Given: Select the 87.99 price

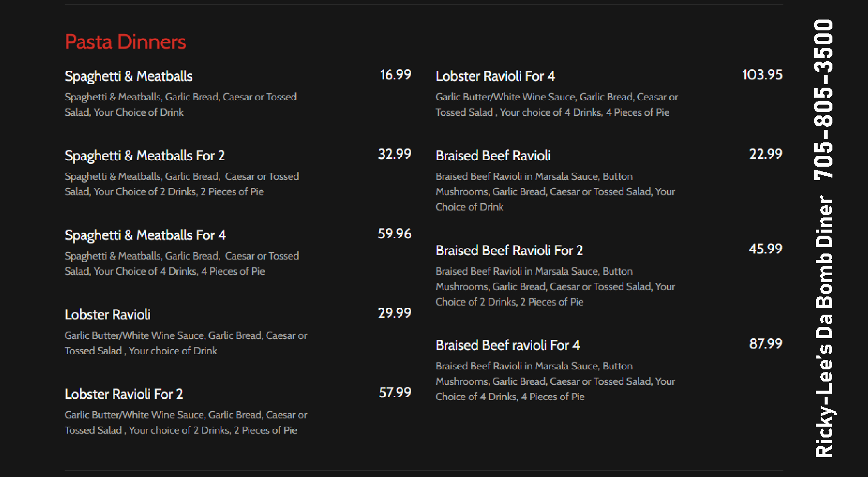Looking at the screenshot, I should (x=766, y=344).
